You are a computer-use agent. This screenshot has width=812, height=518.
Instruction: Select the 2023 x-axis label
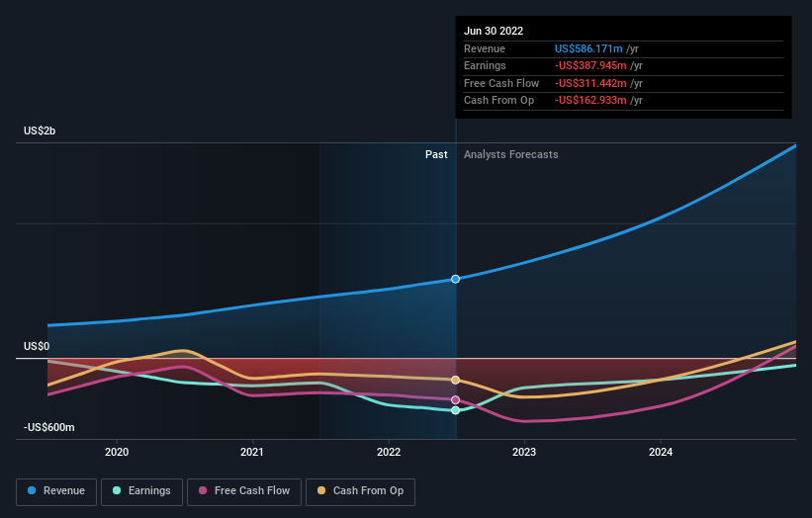(524, 452)
